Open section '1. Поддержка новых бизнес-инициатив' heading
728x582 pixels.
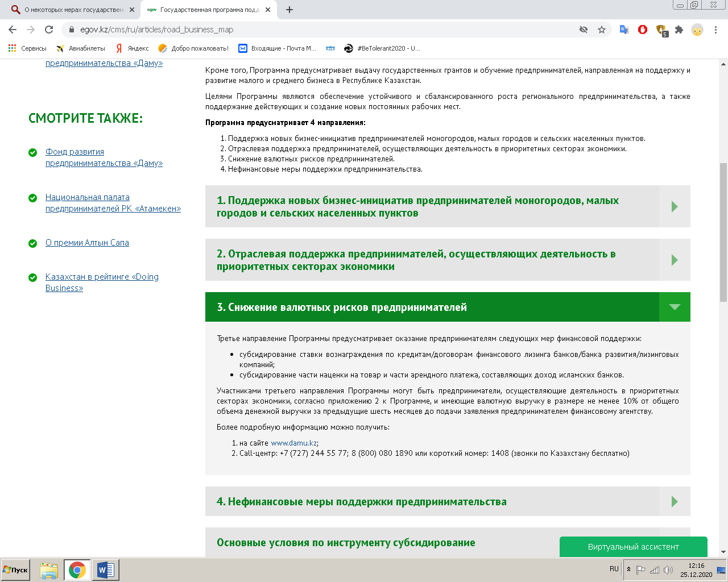(x=417, y=207)
